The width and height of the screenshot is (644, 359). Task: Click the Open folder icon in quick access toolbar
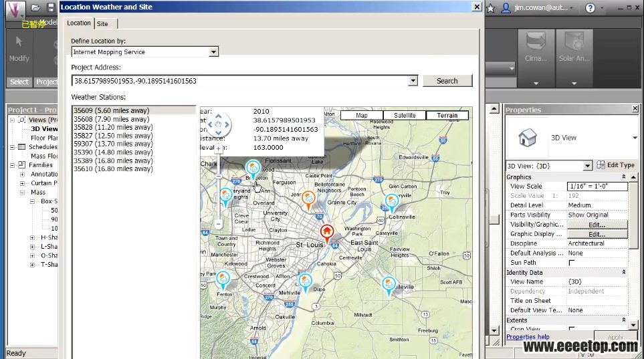tap(35, 8)
